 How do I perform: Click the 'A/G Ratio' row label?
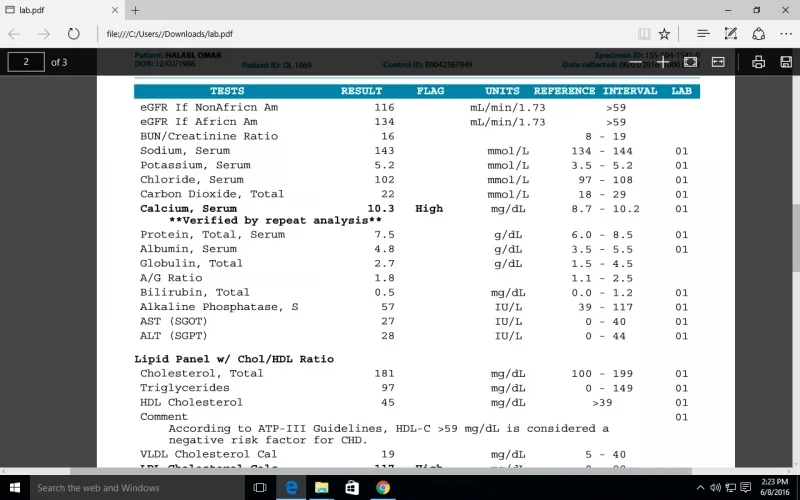point(171,278)
